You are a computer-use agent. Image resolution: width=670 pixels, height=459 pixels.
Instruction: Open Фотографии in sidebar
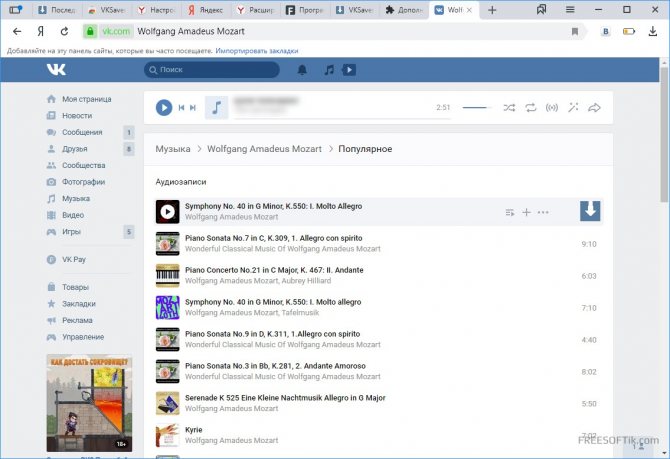[83, 182]
